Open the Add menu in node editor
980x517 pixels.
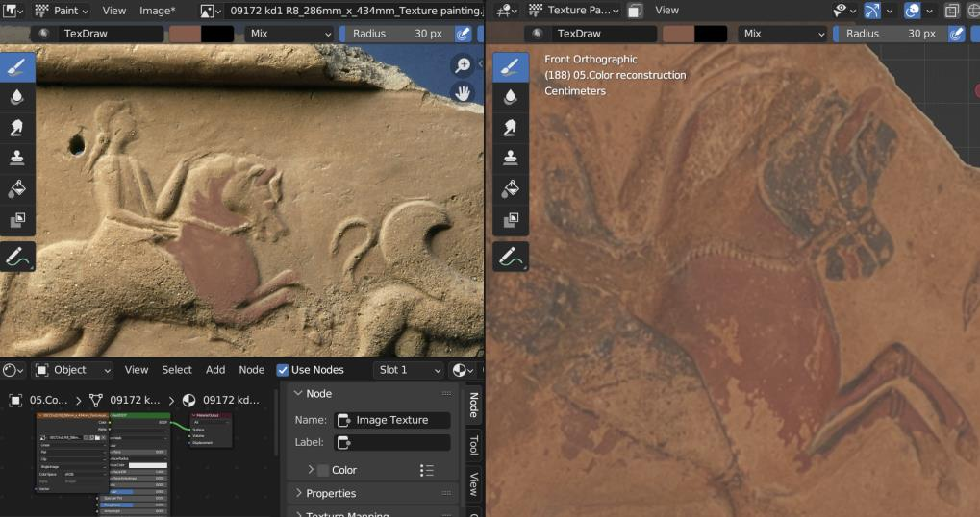(215, 370)
